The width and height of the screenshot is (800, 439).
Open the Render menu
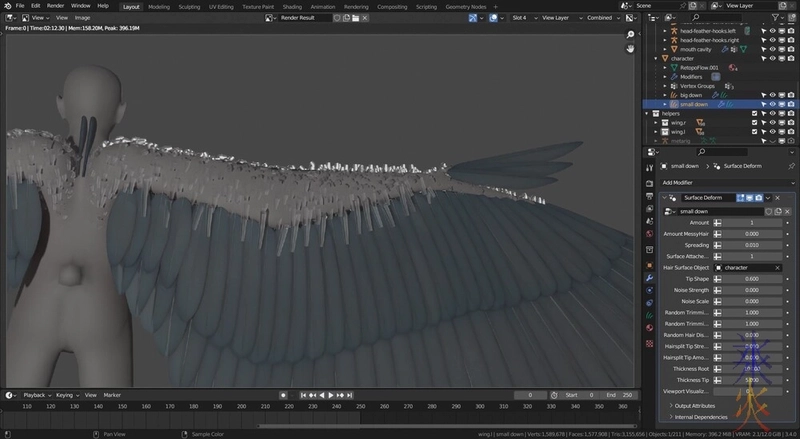click(55, 6)
